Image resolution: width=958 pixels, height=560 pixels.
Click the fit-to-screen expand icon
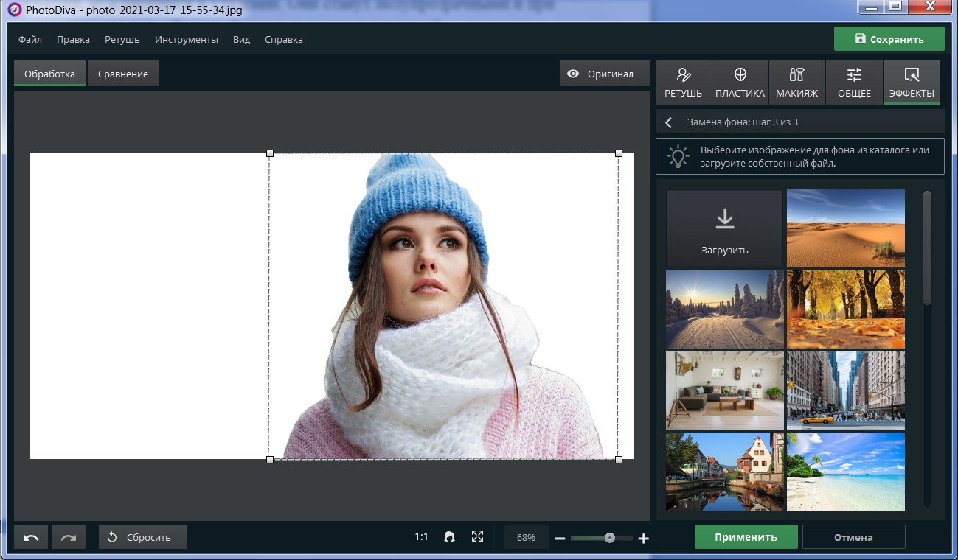coord(477,536)
